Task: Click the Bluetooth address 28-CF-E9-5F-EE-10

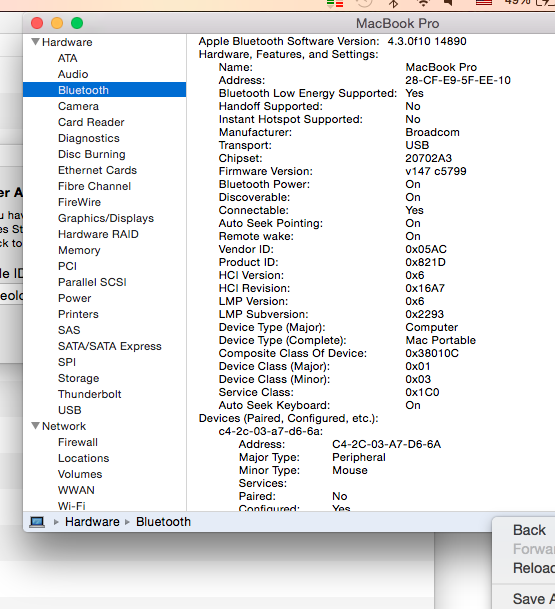Action: (458, 80)
